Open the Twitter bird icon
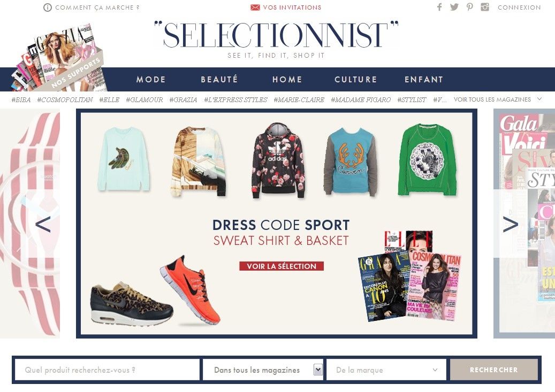Screen dimensions: 555x392 [x=454, y=7]
